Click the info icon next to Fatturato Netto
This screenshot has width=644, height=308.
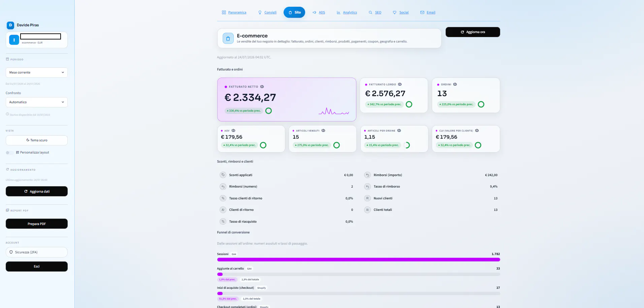262,87
